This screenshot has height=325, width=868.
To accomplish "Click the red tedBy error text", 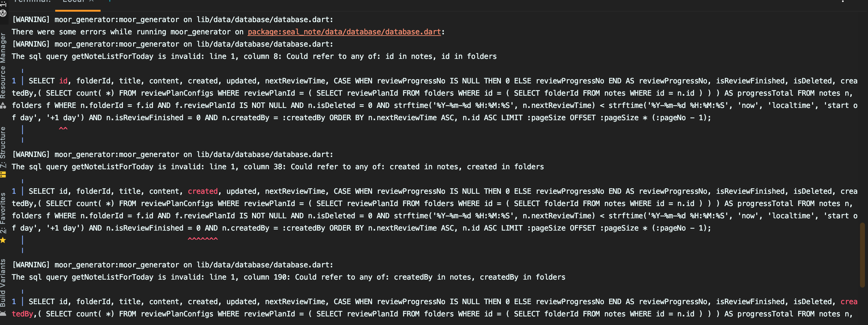I will click(23, 314).
